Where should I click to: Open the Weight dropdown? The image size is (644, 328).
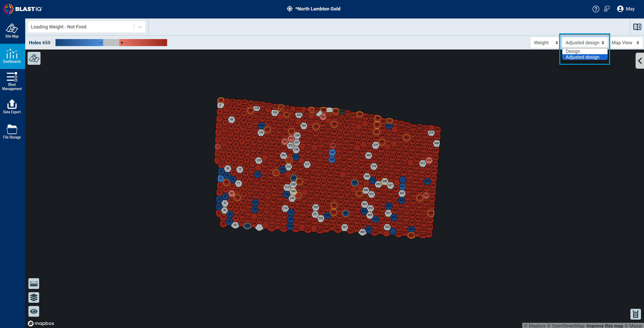tap(545, 43)
